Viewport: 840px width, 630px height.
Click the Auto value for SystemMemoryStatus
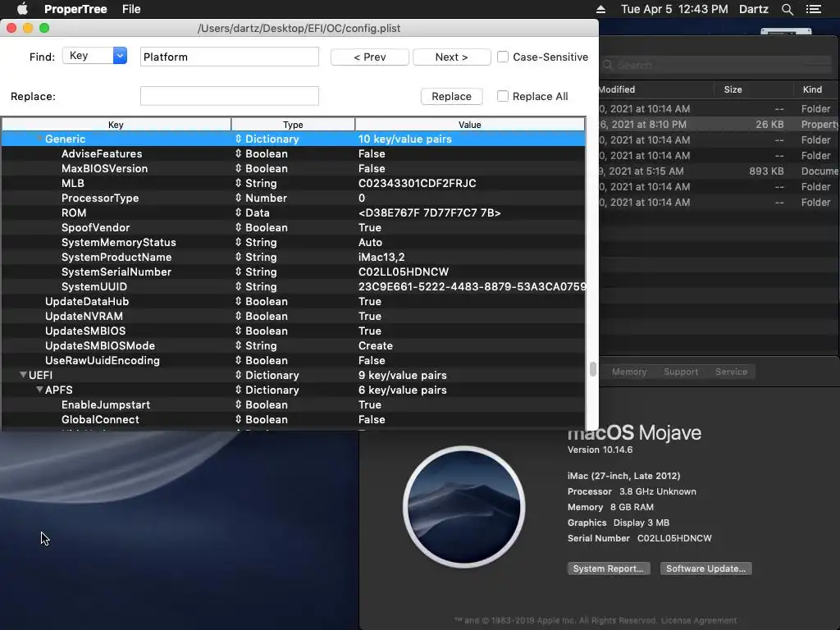[x=370, y=242]
